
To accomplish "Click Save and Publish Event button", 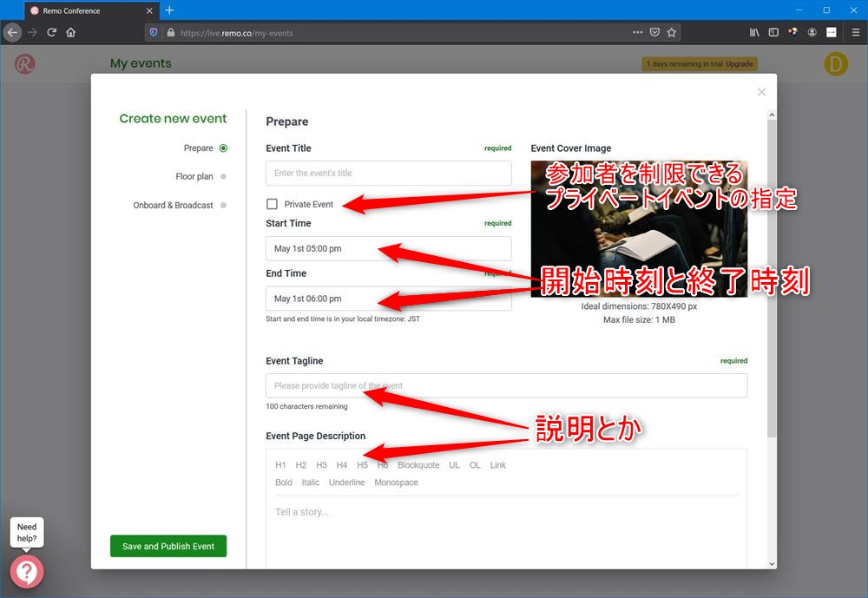I will coord(168,546).
